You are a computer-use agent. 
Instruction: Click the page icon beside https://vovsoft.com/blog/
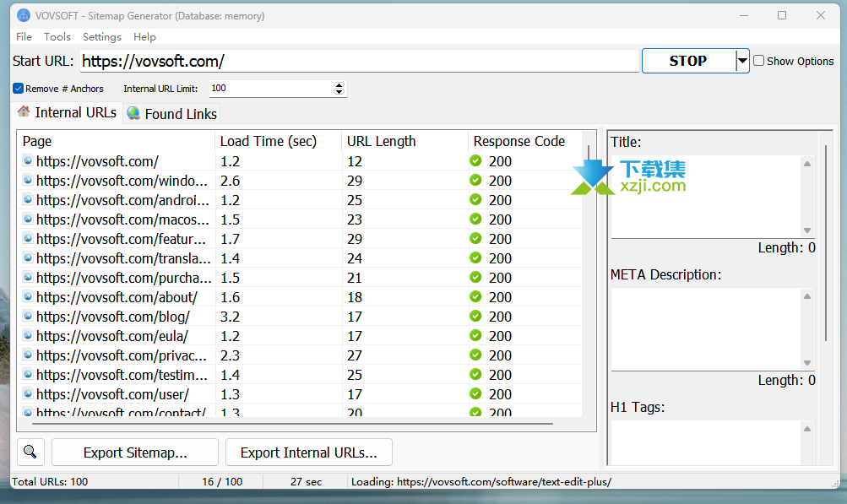coord(28,316)
